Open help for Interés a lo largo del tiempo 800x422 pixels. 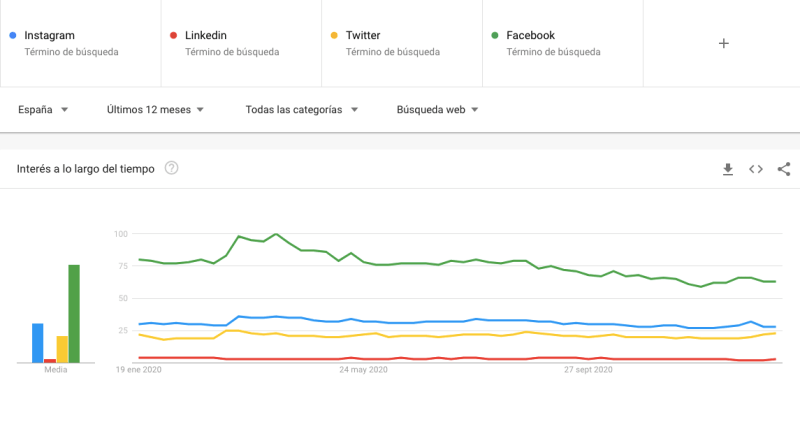[172, 168]
